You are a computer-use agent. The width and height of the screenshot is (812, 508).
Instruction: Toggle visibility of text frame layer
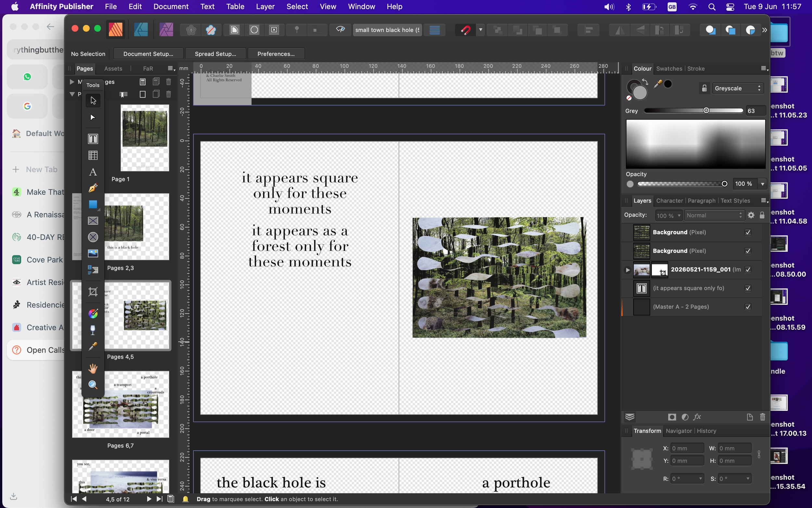[x=748, y=288]
